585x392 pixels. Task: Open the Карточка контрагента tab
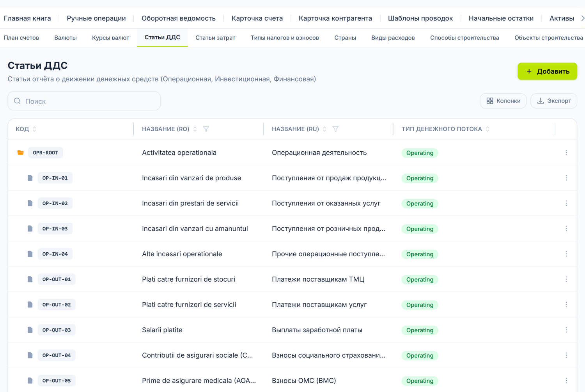click(x=335, y=18)
